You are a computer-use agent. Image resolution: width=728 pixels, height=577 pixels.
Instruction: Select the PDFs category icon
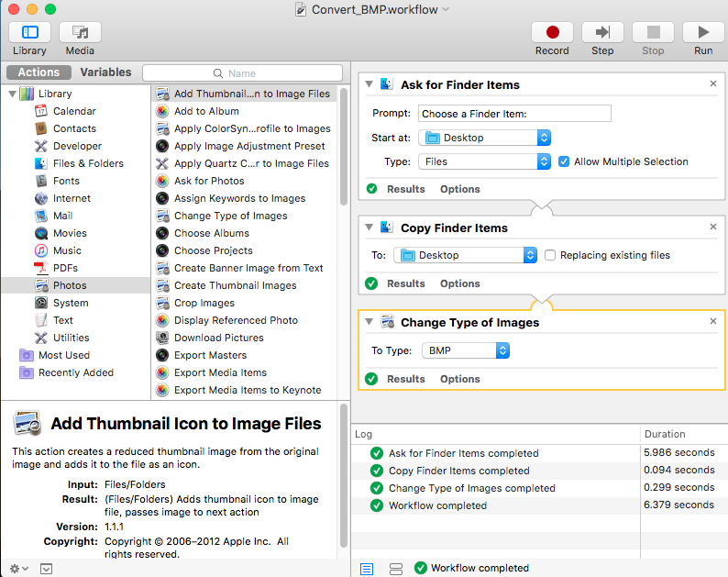click(41, 268)
